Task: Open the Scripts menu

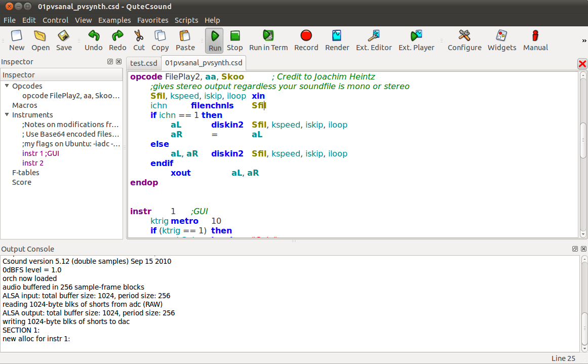Action: point(186,20)
